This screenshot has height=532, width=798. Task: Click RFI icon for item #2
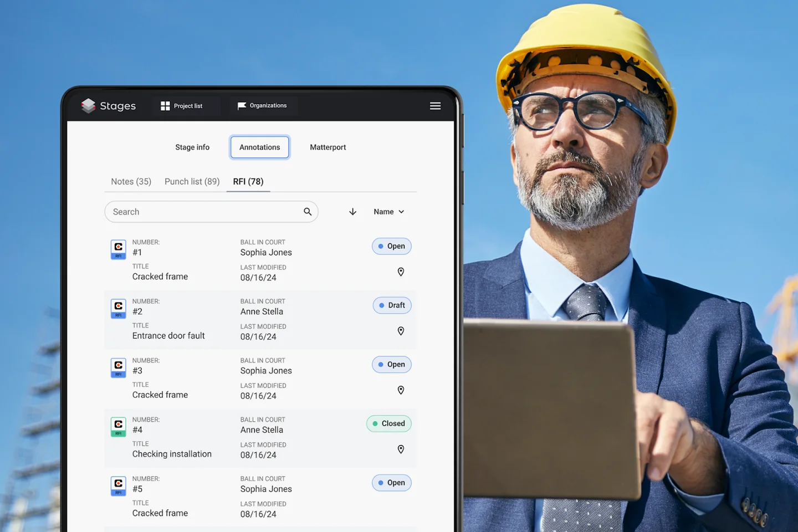pyautogui.click(x=119, y=309)
